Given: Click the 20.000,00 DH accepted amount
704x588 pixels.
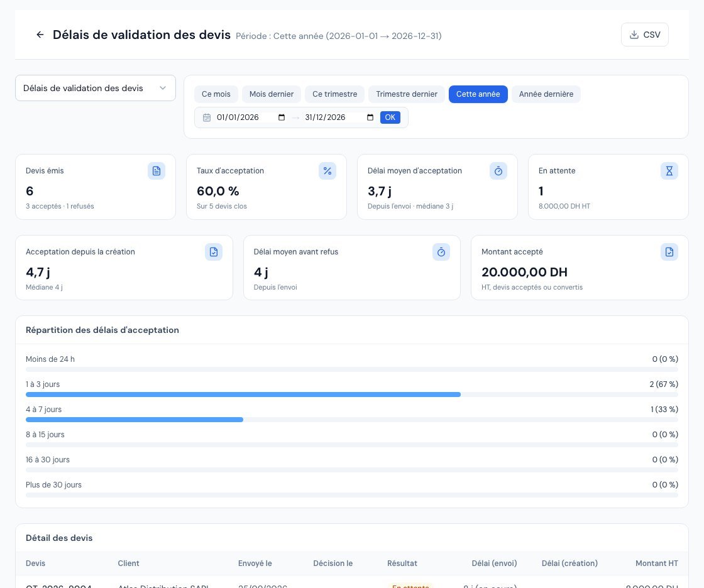Looking at the screenshot, I should tap(524, 272).
